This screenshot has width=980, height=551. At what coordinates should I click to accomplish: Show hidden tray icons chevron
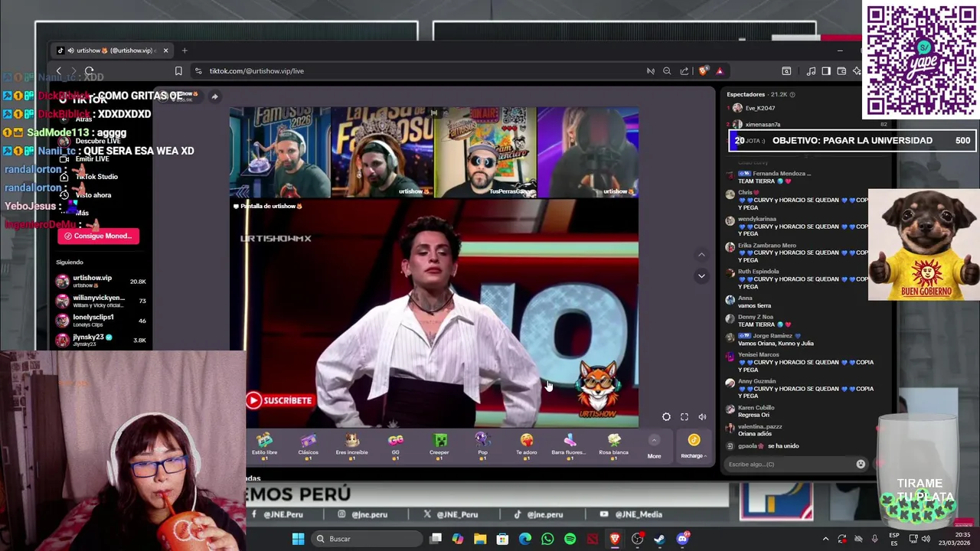coord(825,539)
